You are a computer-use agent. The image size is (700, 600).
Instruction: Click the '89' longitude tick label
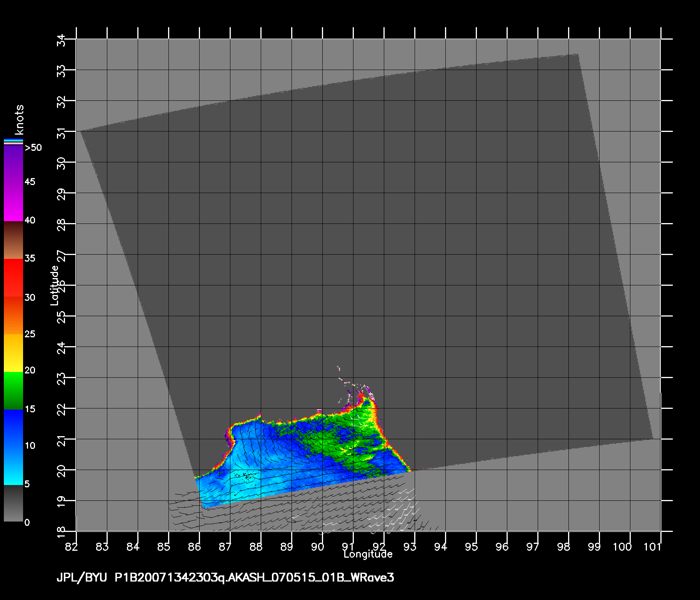pyautogui.click(x=287, y=547)
